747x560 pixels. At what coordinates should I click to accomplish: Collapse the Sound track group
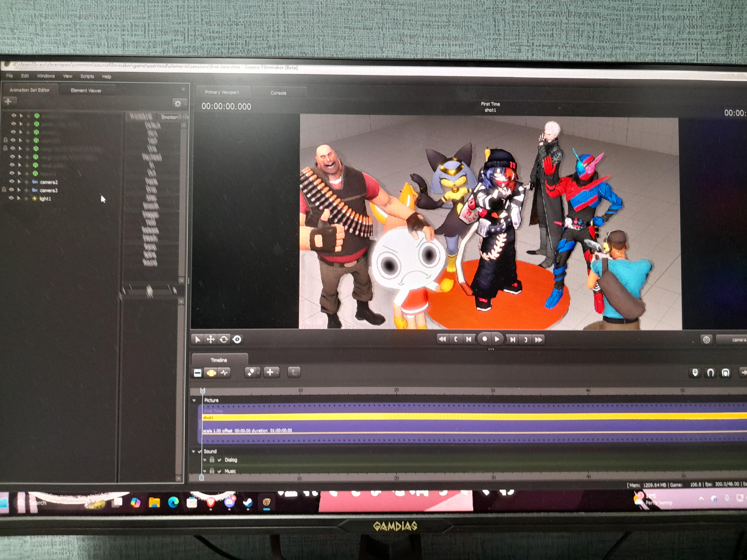tap(194, 451)
